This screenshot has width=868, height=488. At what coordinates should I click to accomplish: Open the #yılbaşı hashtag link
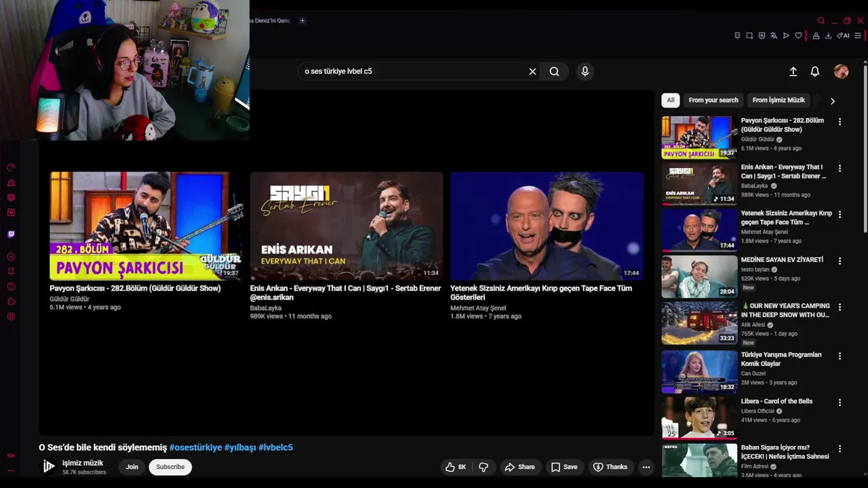coord(240,447)
